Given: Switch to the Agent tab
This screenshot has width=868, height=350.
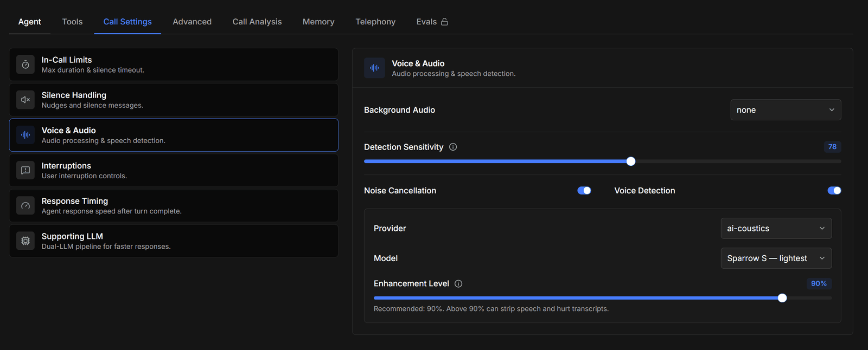Looking at the screenshot, I should pyautogui.click(x=30, y=22).
